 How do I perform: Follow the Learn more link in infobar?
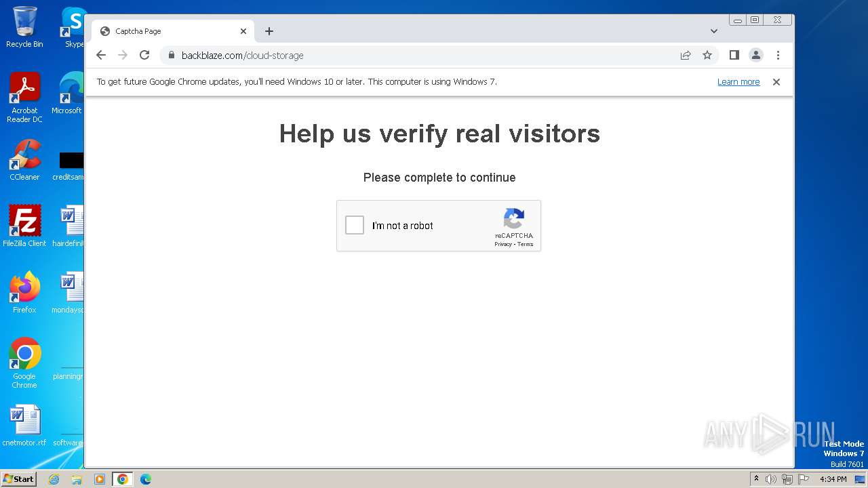738,82
